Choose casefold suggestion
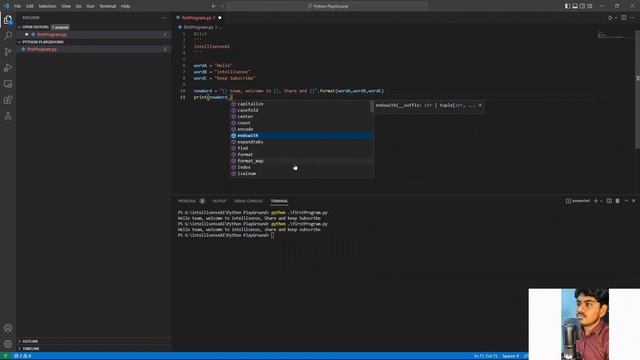The image size is (640, 360). 301,110
